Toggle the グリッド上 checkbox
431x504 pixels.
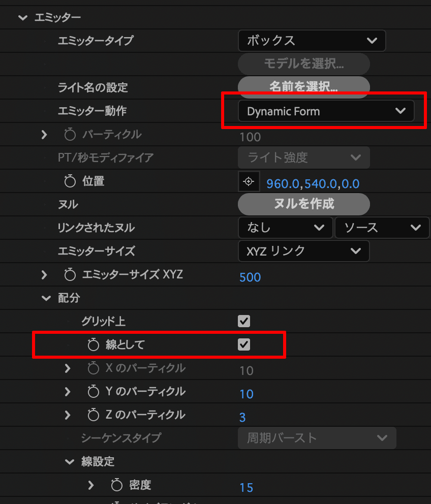tap(243, 321)
